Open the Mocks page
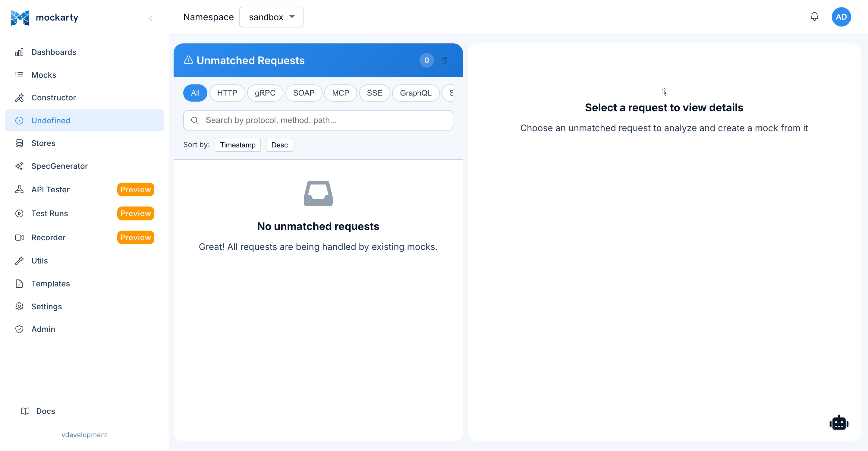Image resolution: width=868 pixels, height=451 pixels. coord(84,75)
